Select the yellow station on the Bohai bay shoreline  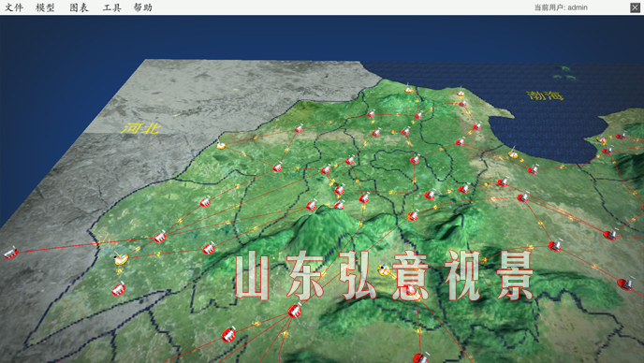pyautogui.click(x=513, y=154)
